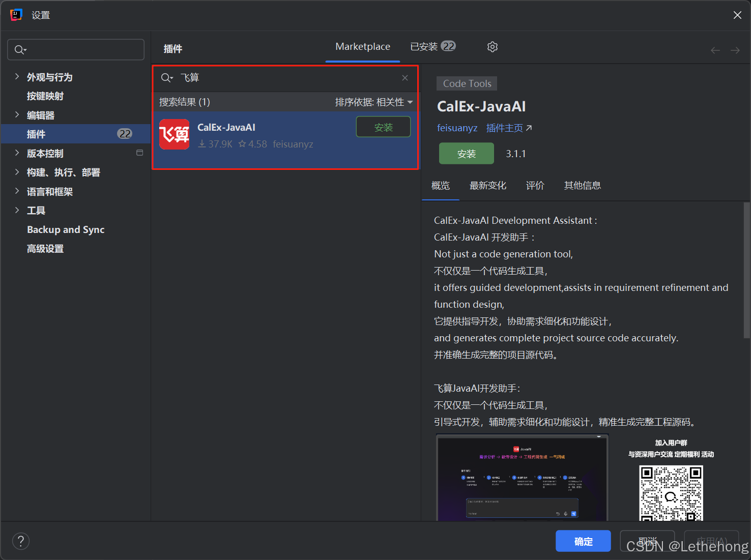Close the settings dialog window

pyautogui.click(x=737, y=15)
